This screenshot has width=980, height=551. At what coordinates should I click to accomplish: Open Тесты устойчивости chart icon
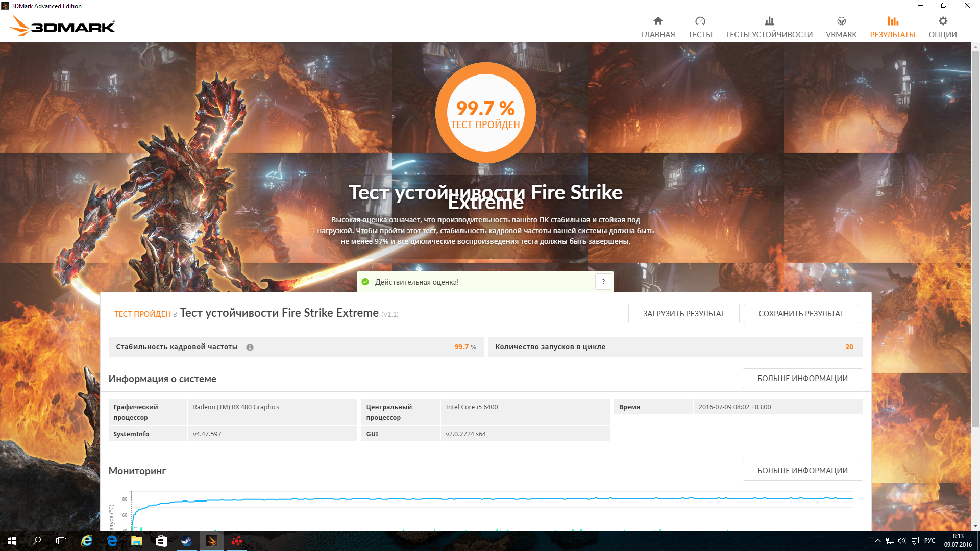[x=769, y=21]
